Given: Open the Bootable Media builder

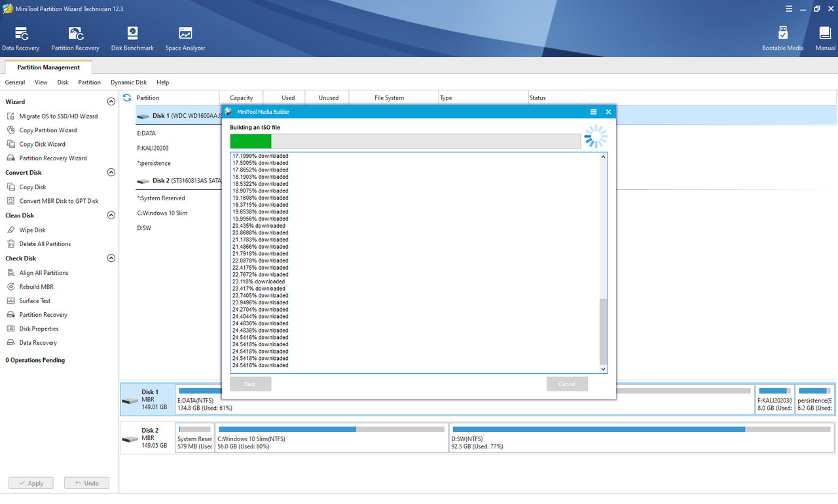Looking at the screenshot, I should tap(782, 39).
